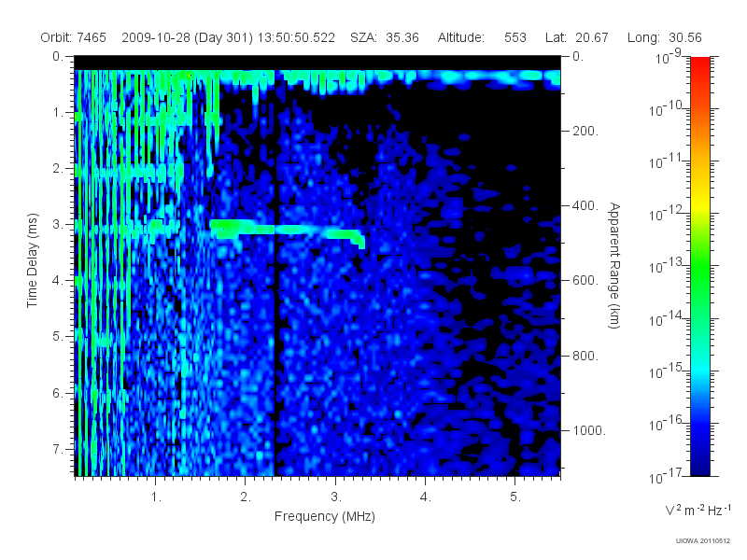Click the bright green horizontal echo trace near 3 ms
Screen dimensions: 747x560
point(286,230)
